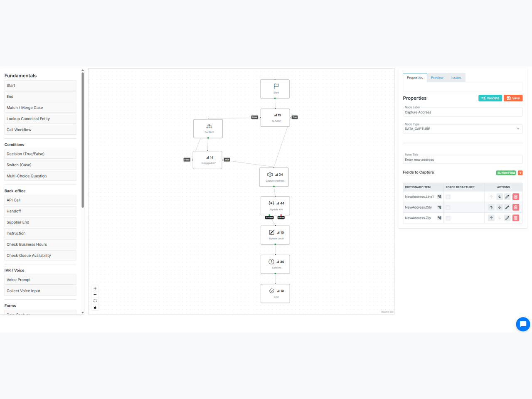Viewport: 532px width, 399px height.
Task: Open dictionary tree icon for NewAddress.City
Action: tap(439, 207)
